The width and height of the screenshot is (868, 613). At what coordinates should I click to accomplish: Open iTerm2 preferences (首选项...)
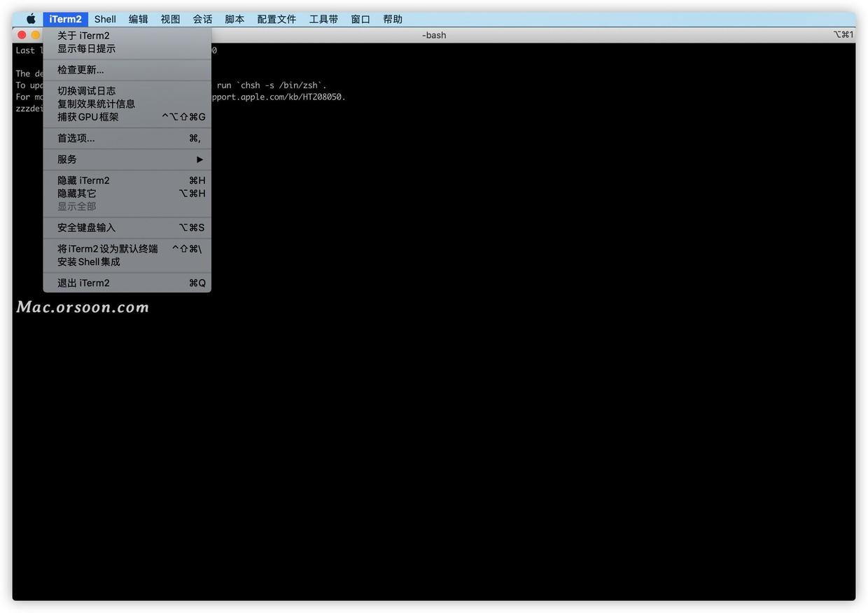[76, 138]
